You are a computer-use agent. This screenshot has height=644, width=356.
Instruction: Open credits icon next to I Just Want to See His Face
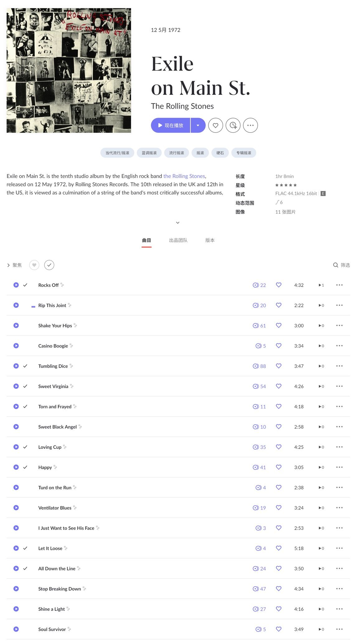point(98,528)
